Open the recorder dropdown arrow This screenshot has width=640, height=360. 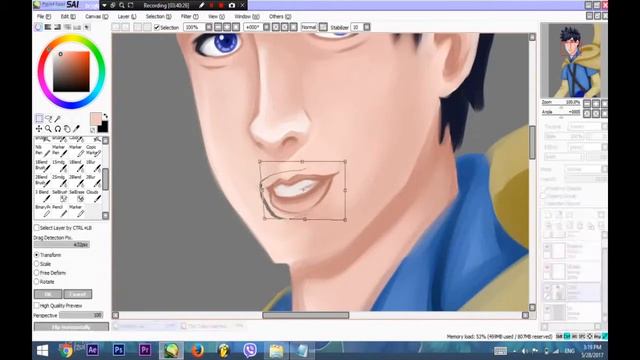point(104,5)
